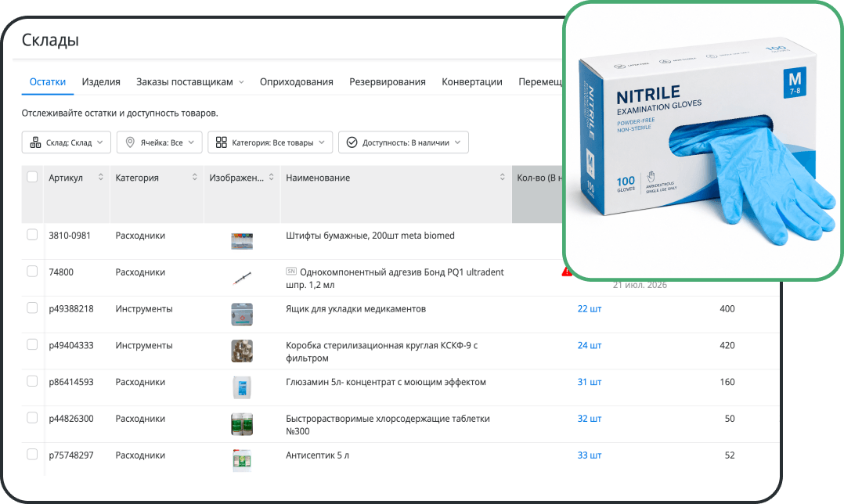Click the grid icon in Категория filter
Viewport: 844px width, 504px height.
point(222,142)
